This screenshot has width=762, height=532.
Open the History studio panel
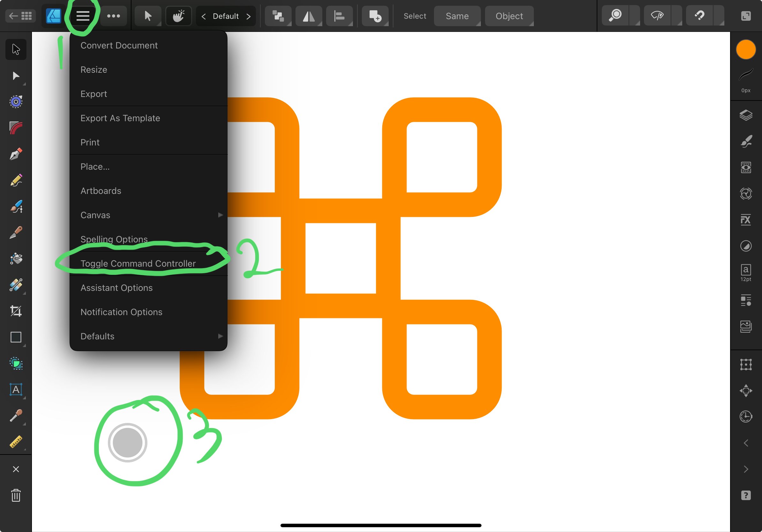pos(746,416)
